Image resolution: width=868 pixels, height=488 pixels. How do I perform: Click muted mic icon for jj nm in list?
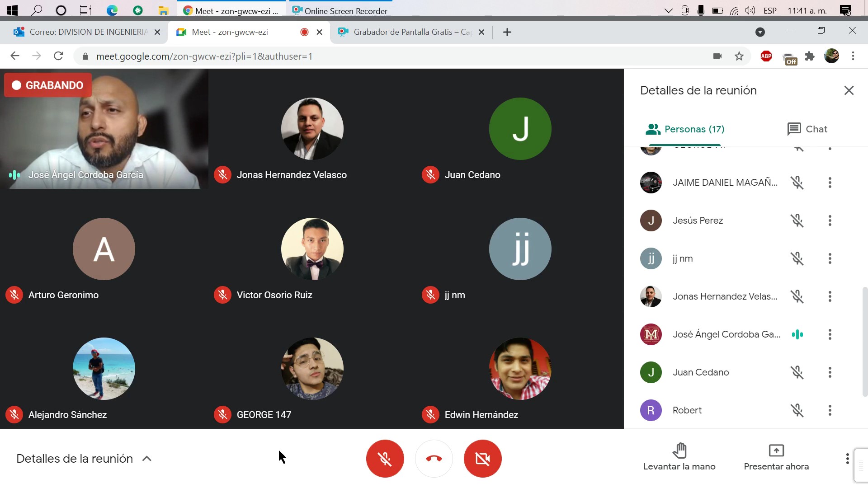[x=797, y=258]
